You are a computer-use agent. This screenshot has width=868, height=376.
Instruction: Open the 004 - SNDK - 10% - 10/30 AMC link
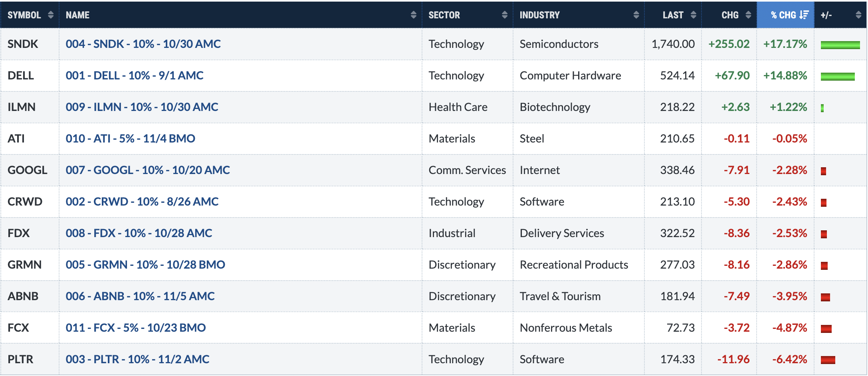143,44
